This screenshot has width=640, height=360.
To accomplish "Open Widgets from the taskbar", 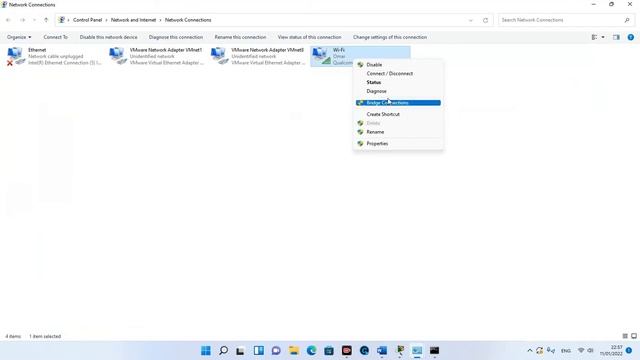I will pos(258,351).
